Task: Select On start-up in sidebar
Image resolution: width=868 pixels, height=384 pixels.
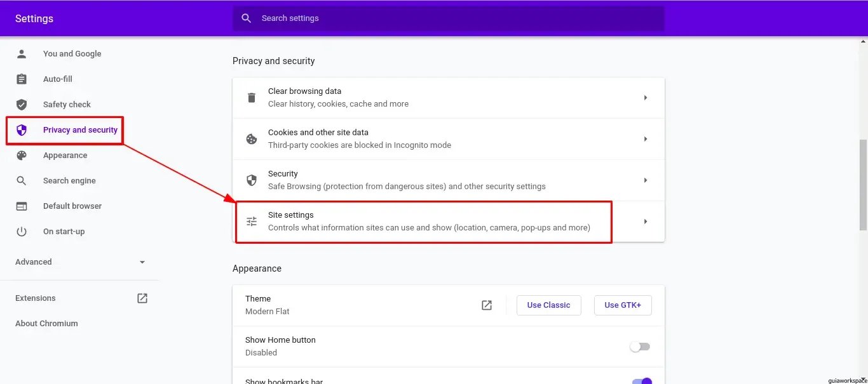Action: [x=64, y=232]
